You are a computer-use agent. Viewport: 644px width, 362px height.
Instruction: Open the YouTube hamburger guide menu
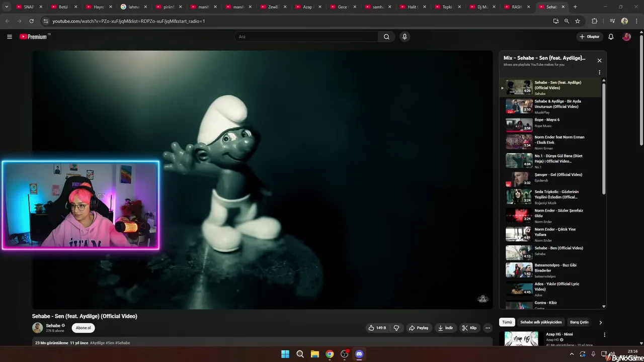tap(9, 37)
